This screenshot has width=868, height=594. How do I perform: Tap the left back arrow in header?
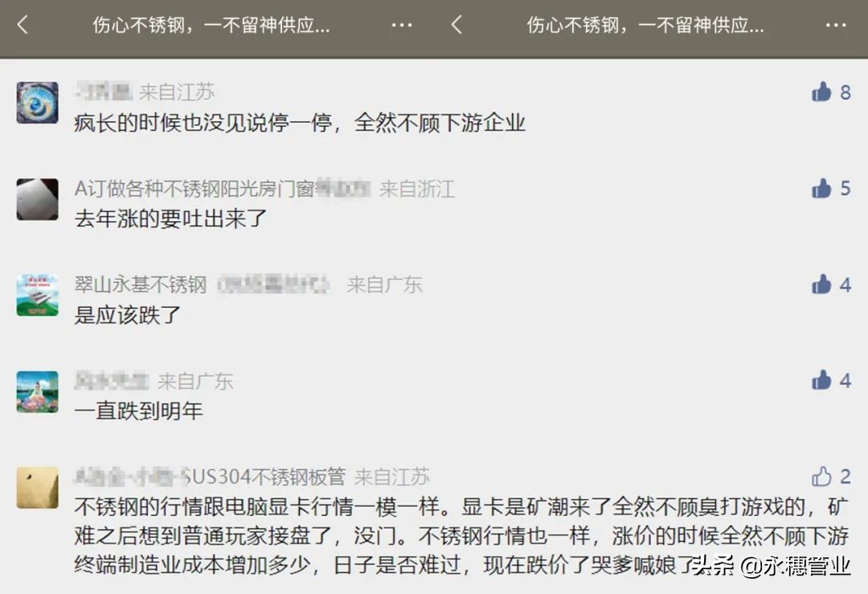pyautogui.click(x=23, y=25)
